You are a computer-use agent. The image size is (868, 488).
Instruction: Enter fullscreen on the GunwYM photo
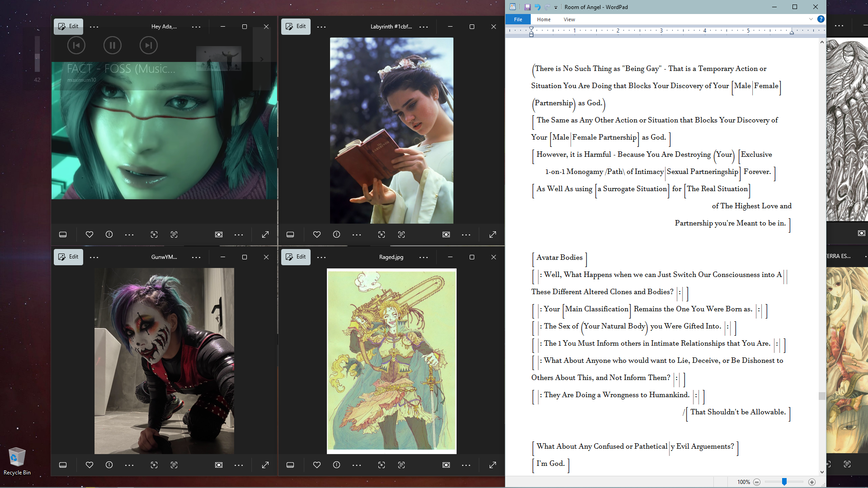point(265,465)
